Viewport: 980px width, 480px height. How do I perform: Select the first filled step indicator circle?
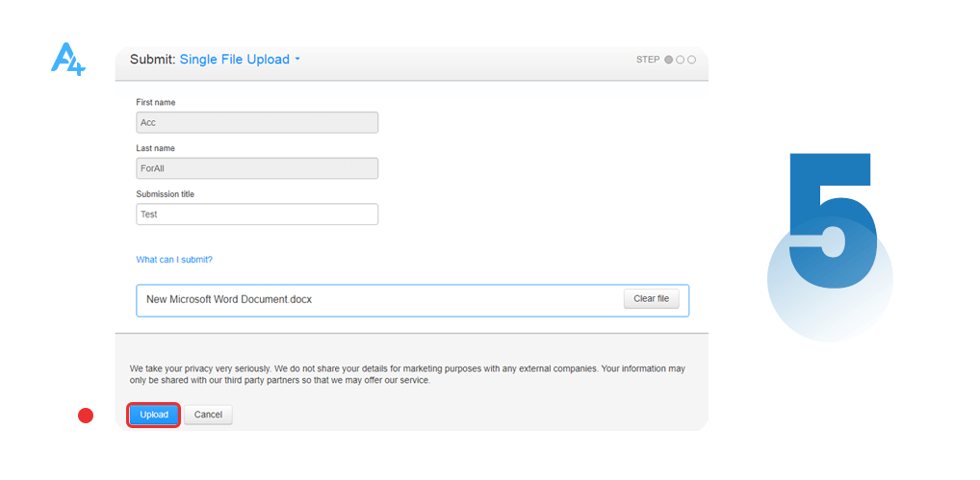(669, 60)
